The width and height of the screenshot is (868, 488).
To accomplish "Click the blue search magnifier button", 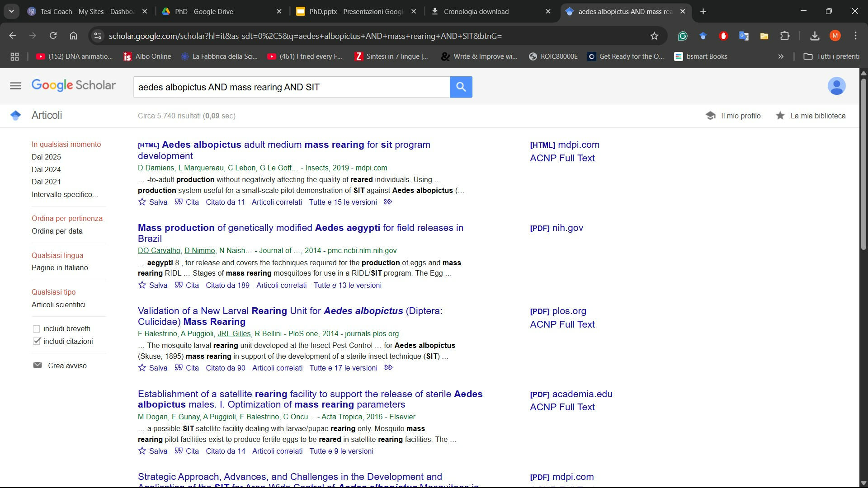I will click(x=461, y=87).
